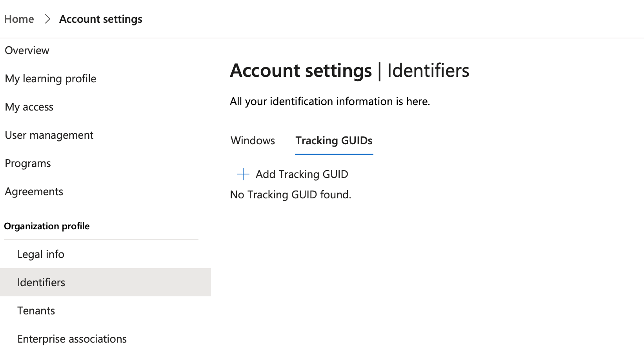
Task: Click the Account settings | Identifiers heading
Action: 349,71
